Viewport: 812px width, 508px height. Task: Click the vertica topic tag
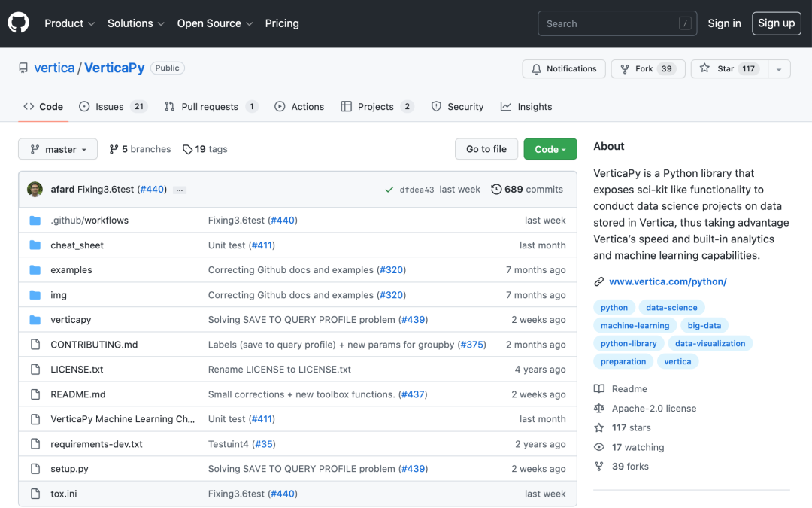pos(678,361)
